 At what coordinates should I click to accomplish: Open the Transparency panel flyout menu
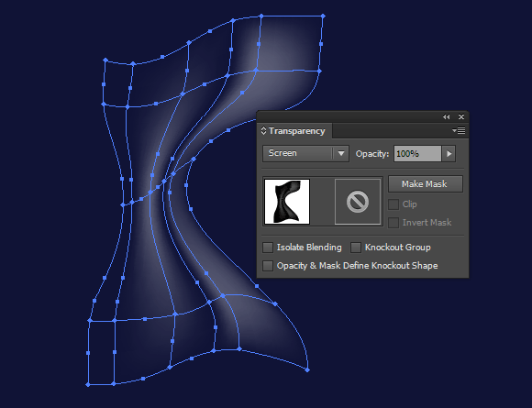click(459, 130)
